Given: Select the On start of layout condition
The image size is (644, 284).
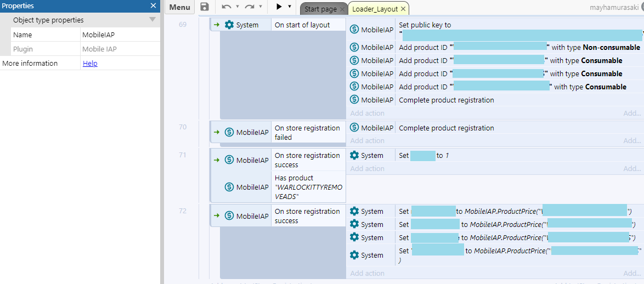Looking at the screenshot, I should (x=308, y=25).
